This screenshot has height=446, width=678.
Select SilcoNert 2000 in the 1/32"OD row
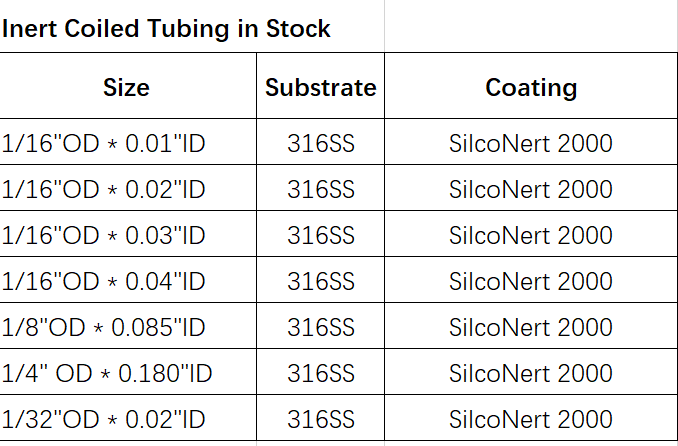[x=530, y=419]
